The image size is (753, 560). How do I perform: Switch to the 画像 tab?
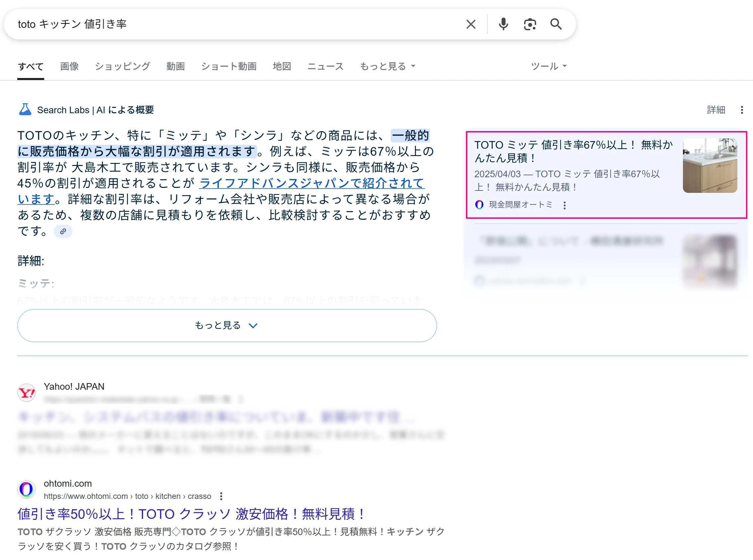coord(69,66)
